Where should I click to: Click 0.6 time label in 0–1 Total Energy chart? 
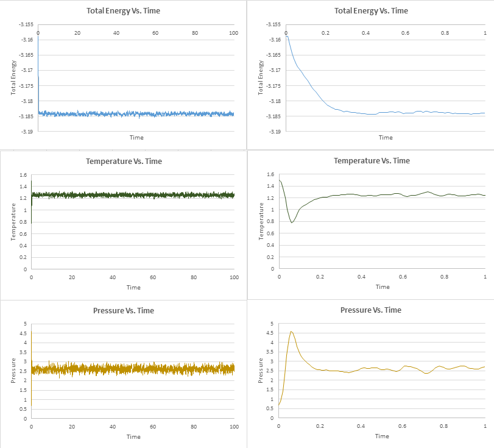[405, 33]
